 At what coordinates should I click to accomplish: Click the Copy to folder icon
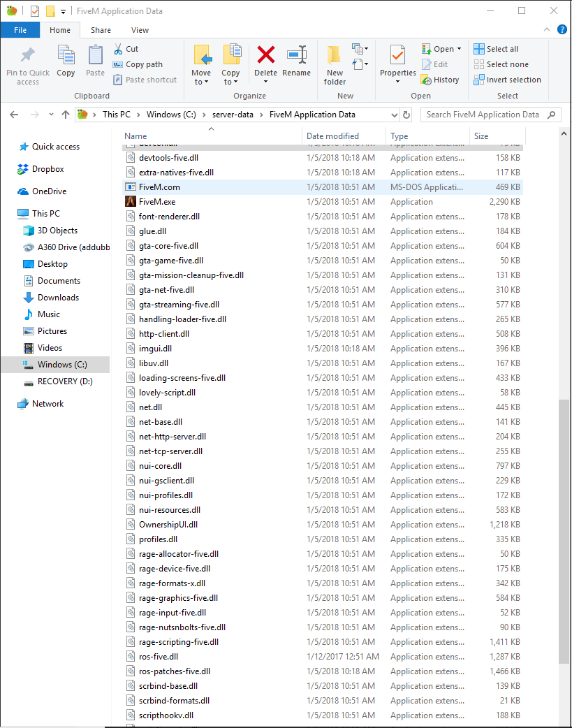click(231, 54)
